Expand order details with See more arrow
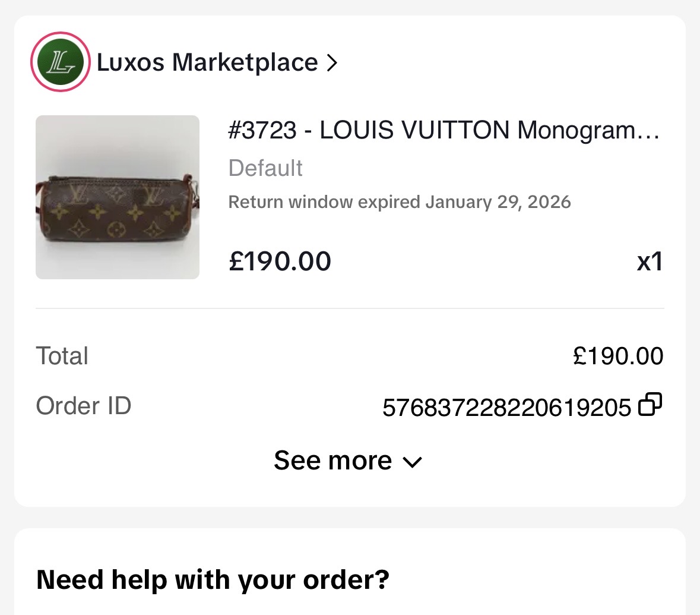The width and height of the screenshot is (700, 615). point(412,462)
